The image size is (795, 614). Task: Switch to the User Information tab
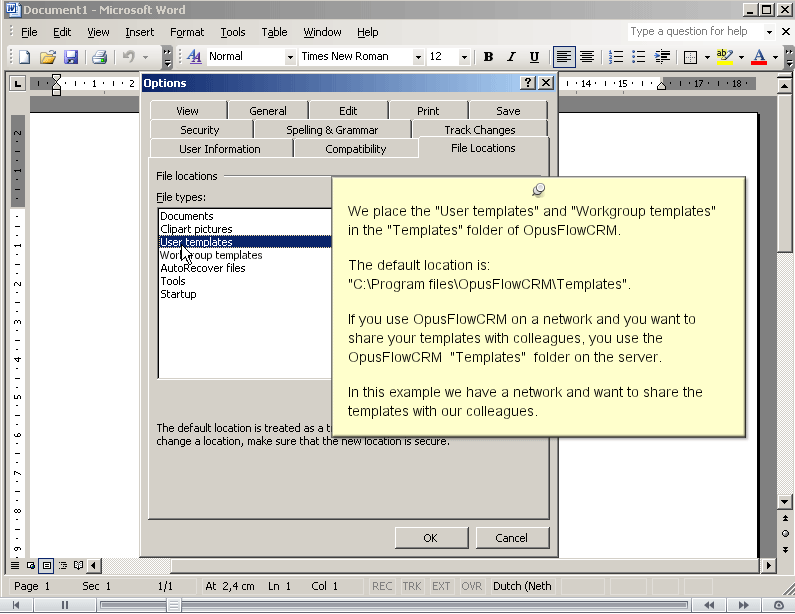[220, 149]
